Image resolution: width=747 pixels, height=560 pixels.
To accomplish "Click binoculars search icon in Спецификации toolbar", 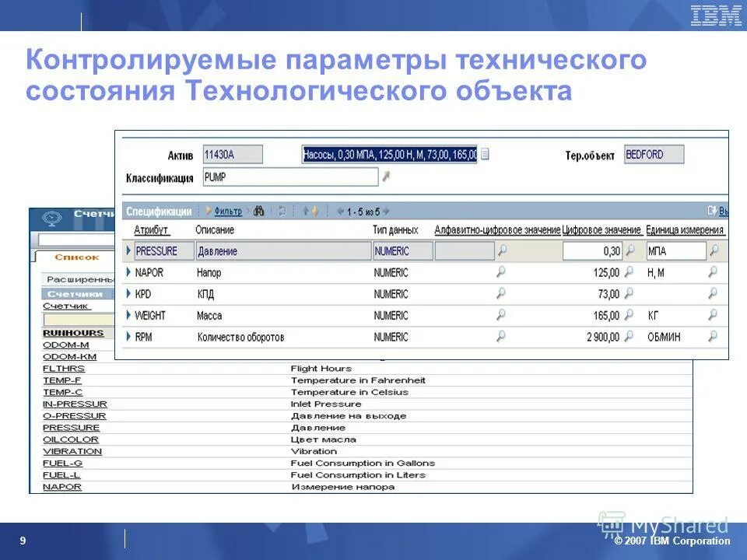I will click(258, 211).
